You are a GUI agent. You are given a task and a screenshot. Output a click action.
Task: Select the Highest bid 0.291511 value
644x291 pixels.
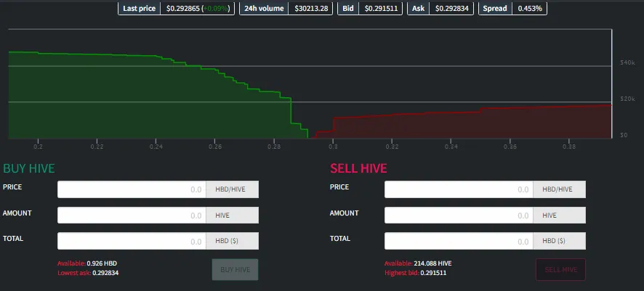(x=433, y=273)
